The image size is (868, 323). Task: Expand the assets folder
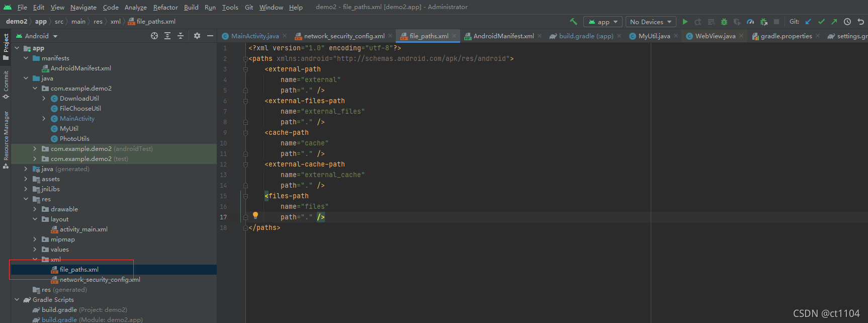[x=26, y=179]
